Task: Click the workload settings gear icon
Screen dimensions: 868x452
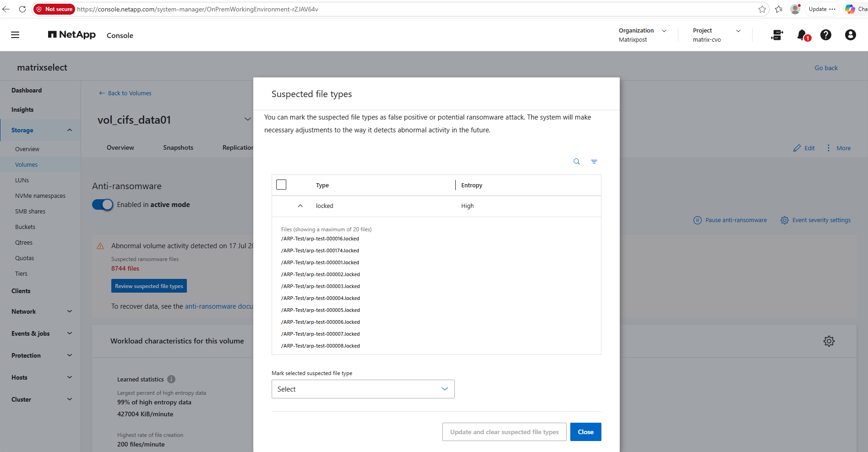Action: (x=829, y=341)
